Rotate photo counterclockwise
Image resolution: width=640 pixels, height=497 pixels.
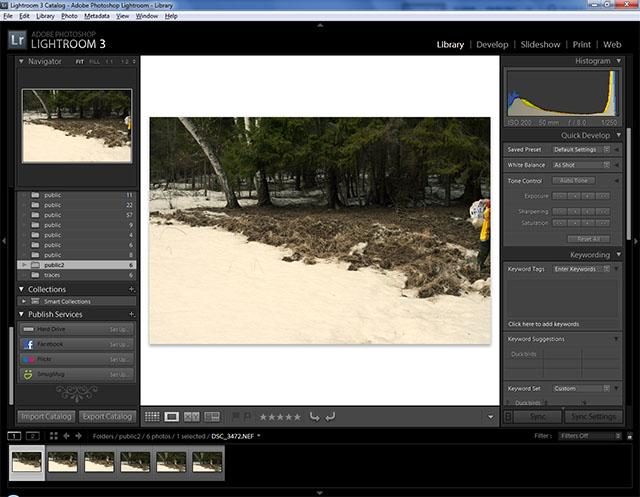point(314,417)
